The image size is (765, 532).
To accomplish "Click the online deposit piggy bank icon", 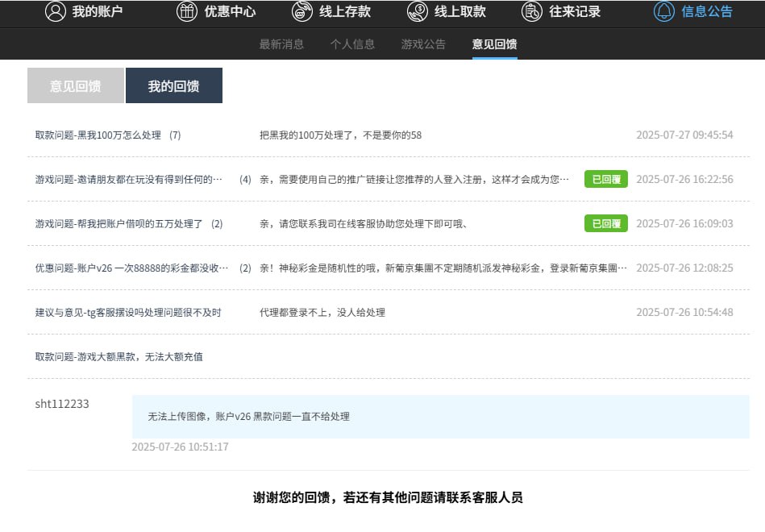I will pyautogui.click(x=301, y=11).
